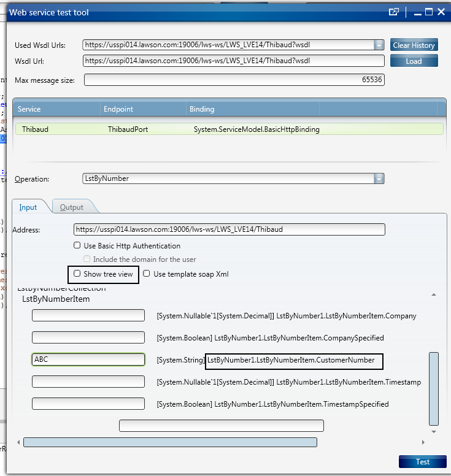Open the Operation dropdown list
Image resolution: width=451 pixels, height=476 pixels.
pos(379,178)
